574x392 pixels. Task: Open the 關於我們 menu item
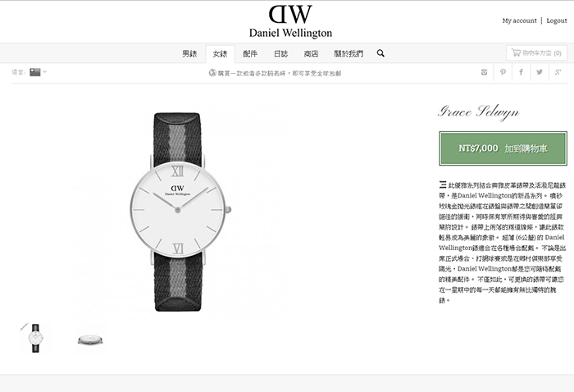pos(348,54)
